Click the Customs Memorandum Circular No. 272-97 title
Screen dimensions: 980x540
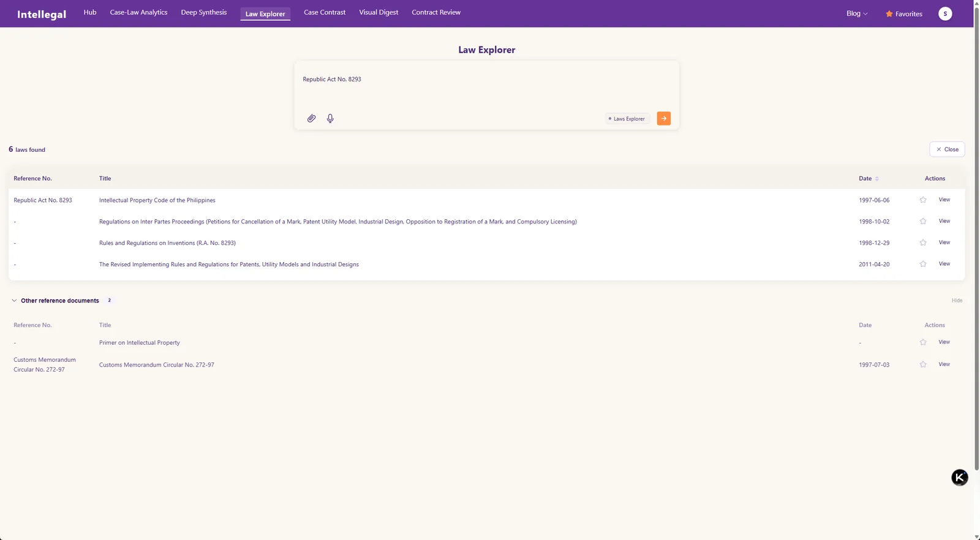157,365
